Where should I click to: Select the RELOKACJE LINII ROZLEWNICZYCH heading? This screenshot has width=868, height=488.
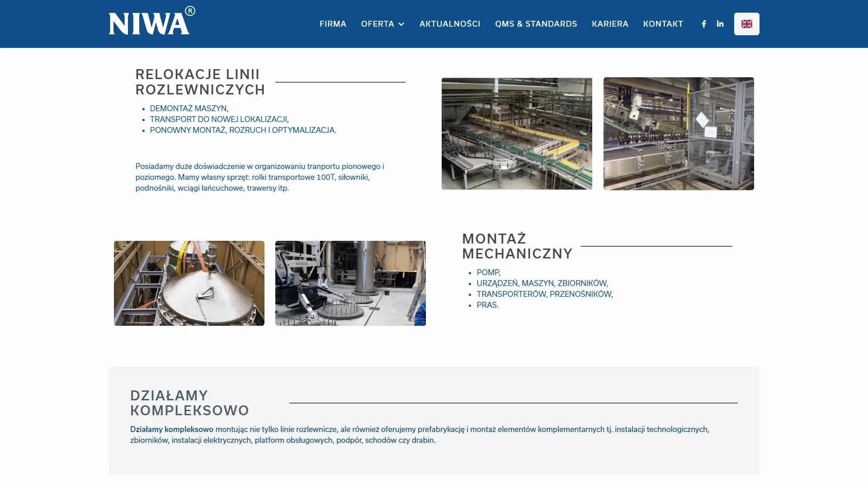pos(200,82)
